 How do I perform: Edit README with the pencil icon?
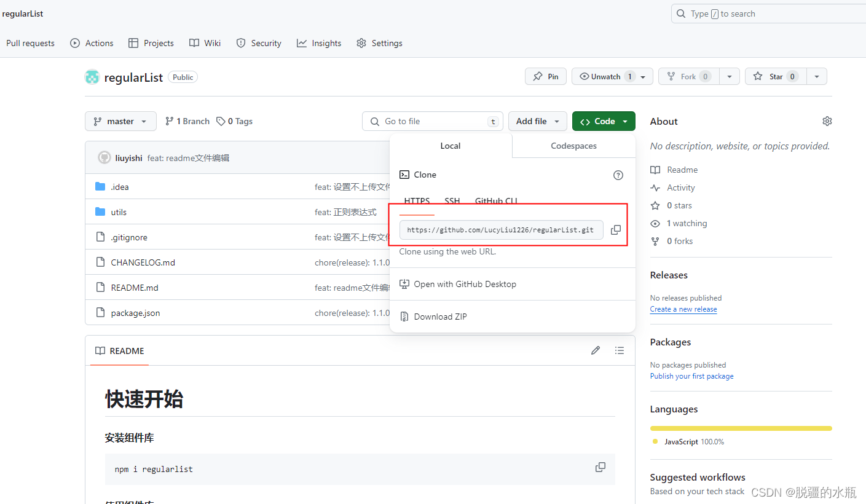(595, 350)
